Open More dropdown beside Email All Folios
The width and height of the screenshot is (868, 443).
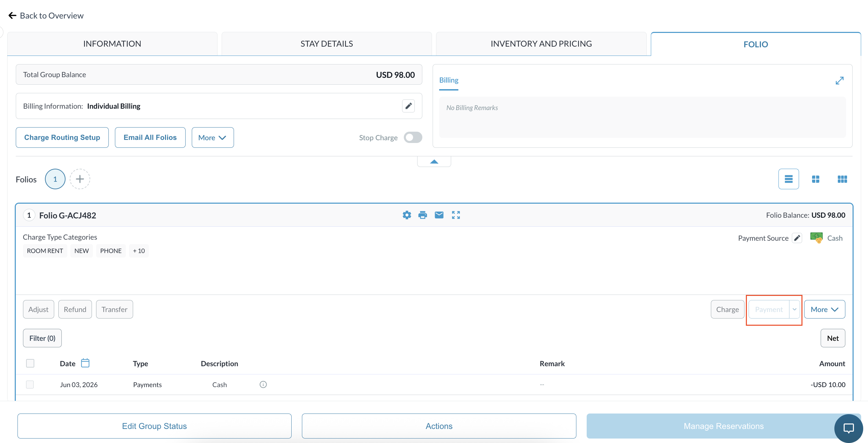[213, 137]
